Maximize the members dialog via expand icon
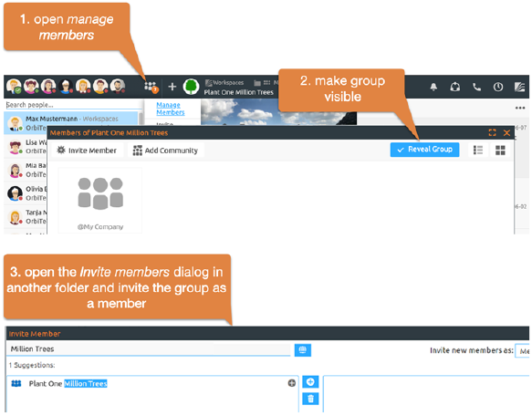Viewport: 532px width, 416px height. pyautogui.click(x=492, y=132)
